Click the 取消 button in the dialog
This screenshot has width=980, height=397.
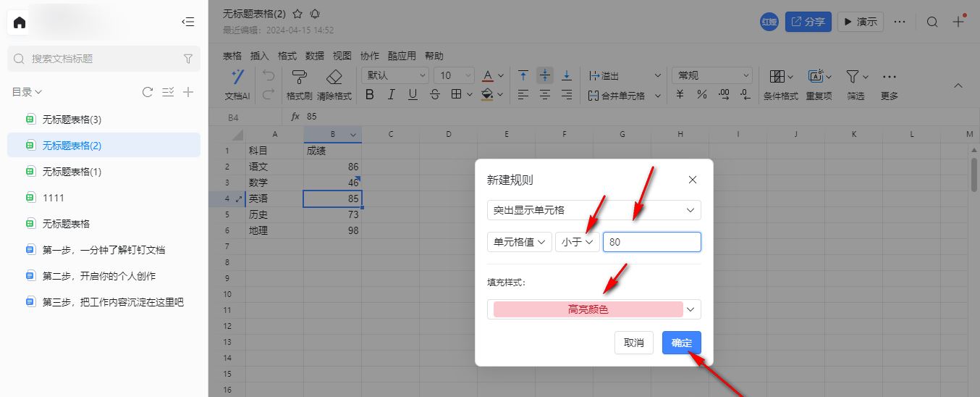tap(633, 343)
